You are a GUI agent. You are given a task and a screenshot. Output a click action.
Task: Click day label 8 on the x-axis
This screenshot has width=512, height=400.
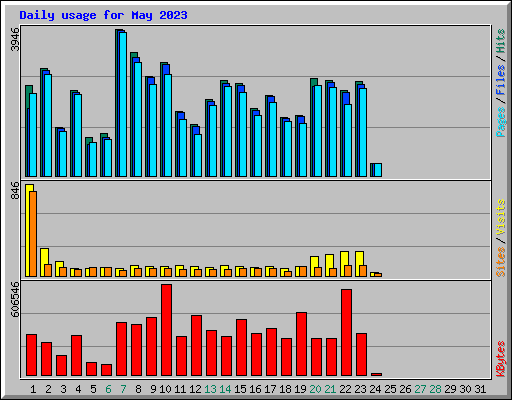(138, 389)
